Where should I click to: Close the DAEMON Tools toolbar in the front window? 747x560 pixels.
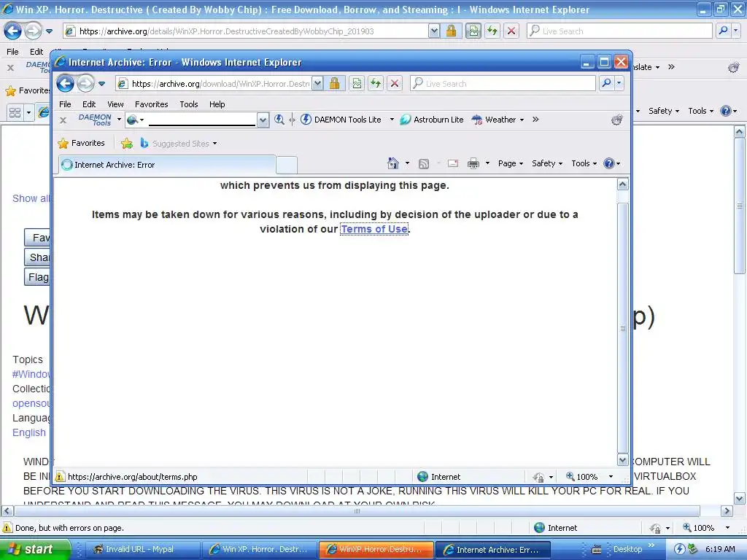(x=63, y=120)
